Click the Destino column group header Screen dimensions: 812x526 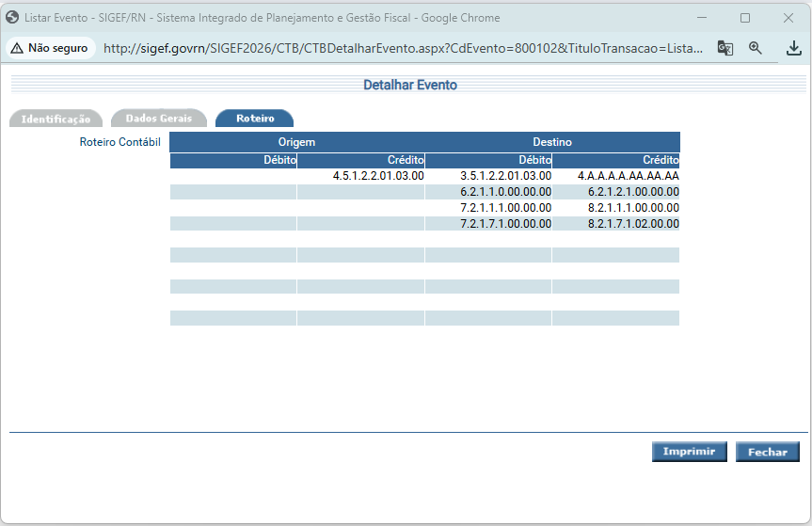pos(551,142)
